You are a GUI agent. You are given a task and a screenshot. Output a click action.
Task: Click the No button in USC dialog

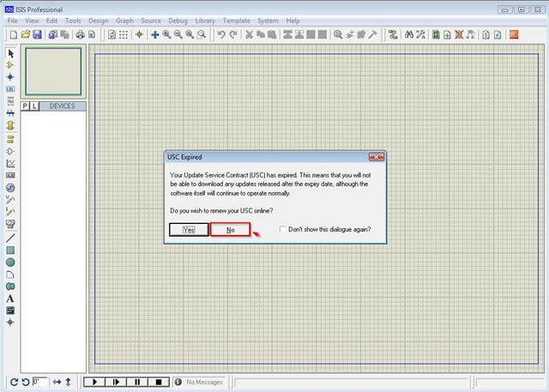(x=231, y=230)
